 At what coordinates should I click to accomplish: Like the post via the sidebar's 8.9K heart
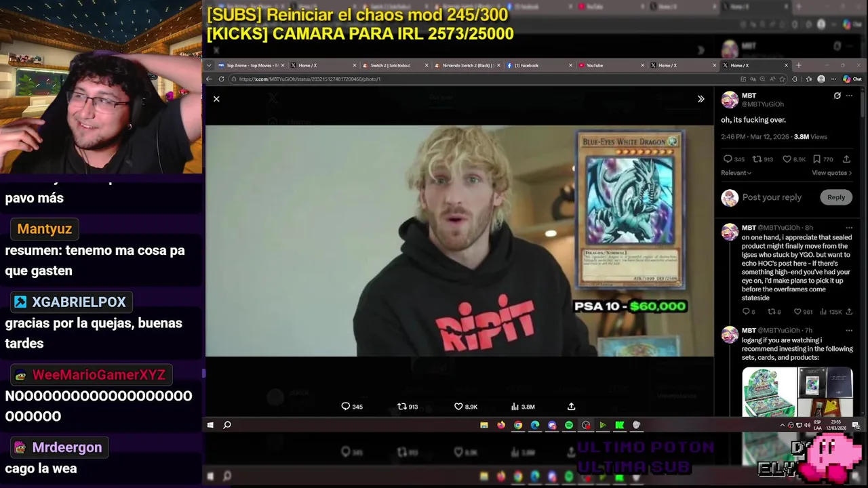787,159
